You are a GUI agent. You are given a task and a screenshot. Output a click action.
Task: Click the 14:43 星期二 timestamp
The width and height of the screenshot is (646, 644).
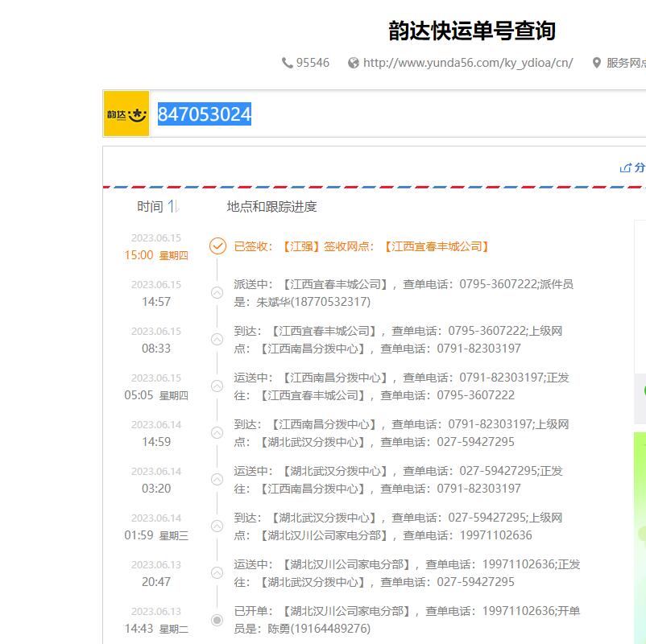point(156,629)
